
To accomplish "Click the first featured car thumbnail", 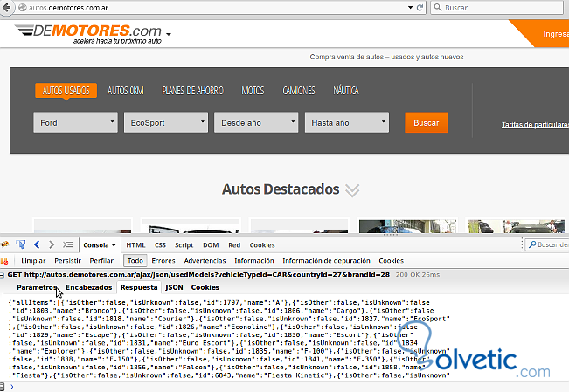I will click(82, 226).
